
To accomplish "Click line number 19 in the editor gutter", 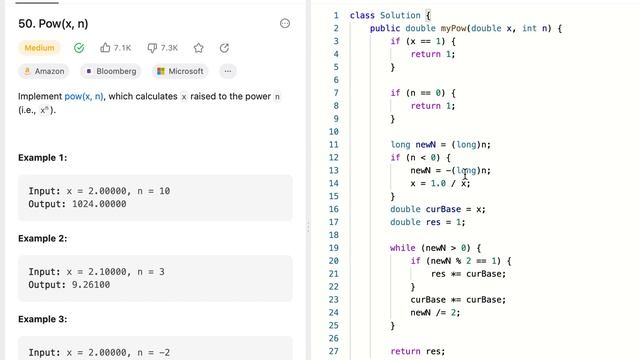I will [x=334, y=248].
